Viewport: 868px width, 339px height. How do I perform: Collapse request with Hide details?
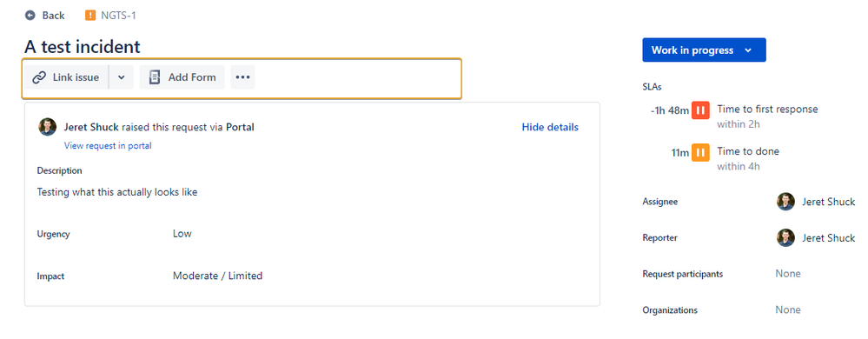point(550,128)
